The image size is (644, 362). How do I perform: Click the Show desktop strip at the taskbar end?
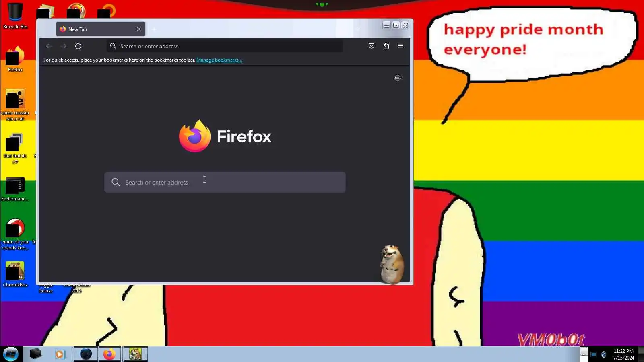coord(641,354)
